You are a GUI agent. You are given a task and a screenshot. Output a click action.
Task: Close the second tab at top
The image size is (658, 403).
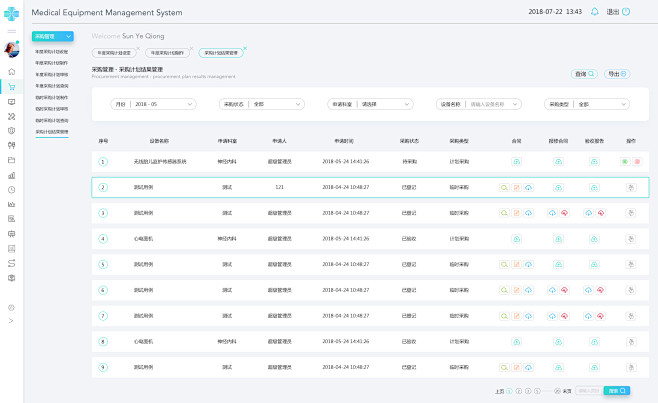[191, 47]
